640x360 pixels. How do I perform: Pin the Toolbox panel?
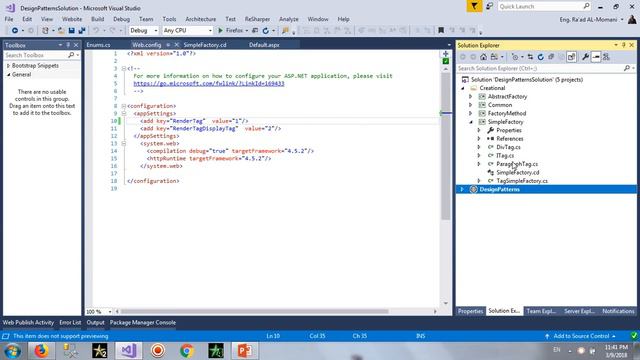point(68,45)
